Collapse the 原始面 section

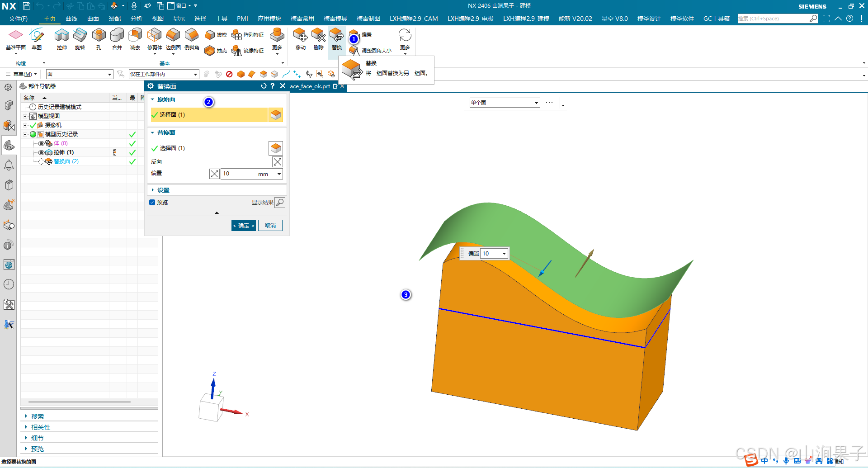pos(153,99)
